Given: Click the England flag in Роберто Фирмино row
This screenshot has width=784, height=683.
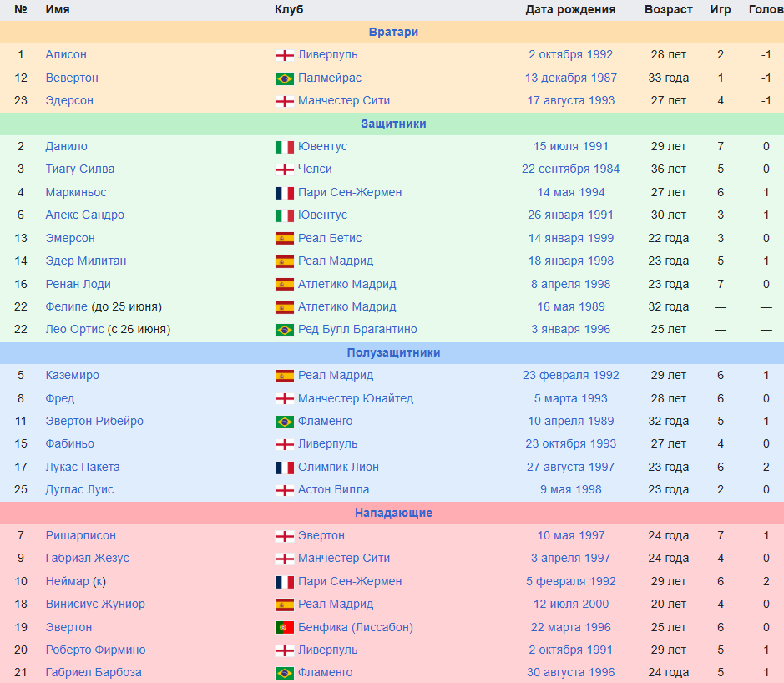Looking at the screenshot, I should [285, 650].
